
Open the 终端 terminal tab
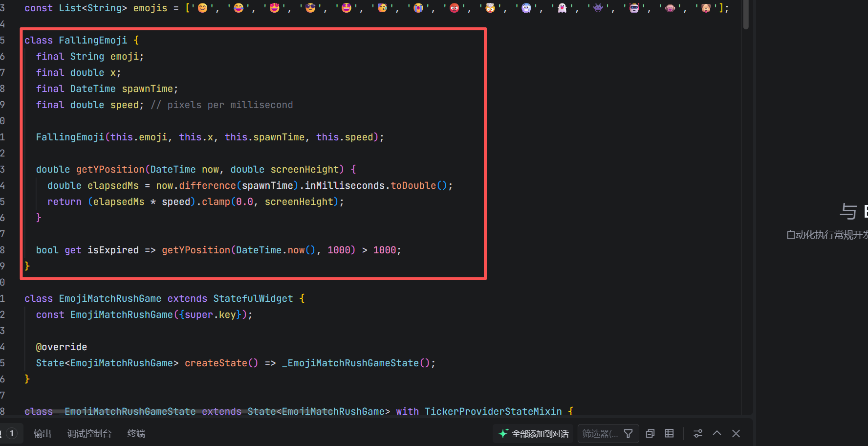(136, 433)
